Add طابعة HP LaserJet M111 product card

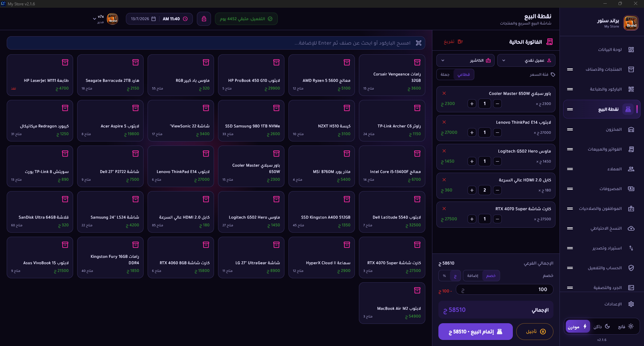pyautogui.click(x=40, y=75)
